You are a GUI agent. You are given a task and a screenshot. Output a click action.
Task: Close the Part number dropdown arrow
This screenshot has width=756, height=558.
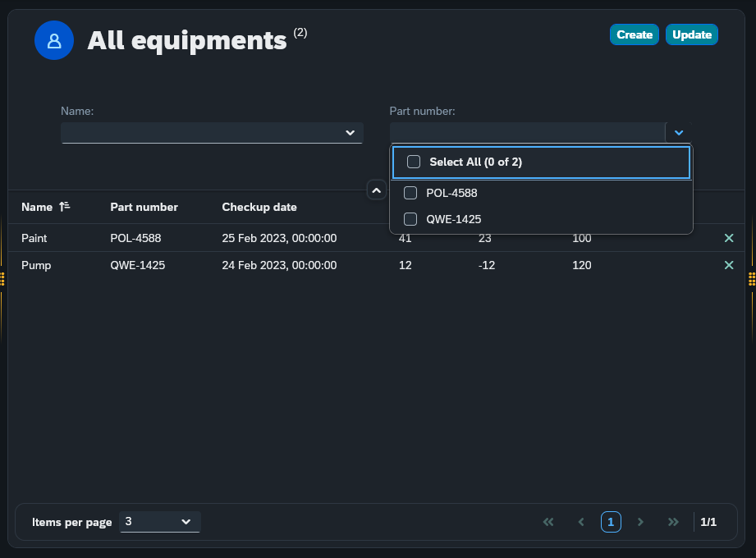click(679, 133)
